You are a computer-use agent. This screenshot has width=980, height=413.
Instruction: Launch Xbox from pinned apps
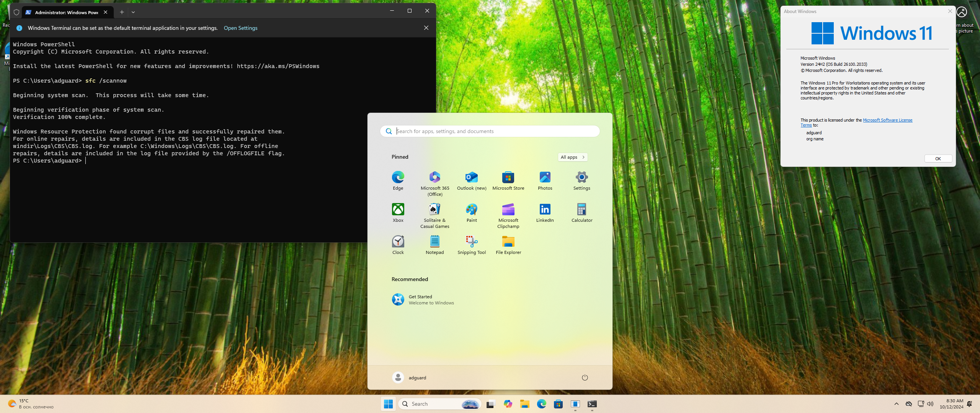tap(398, 213)
